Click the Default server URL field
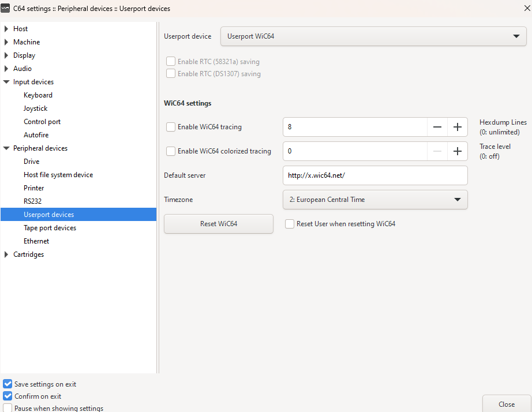The height and width of the screenshot is (412, 532). pos(375,175)
